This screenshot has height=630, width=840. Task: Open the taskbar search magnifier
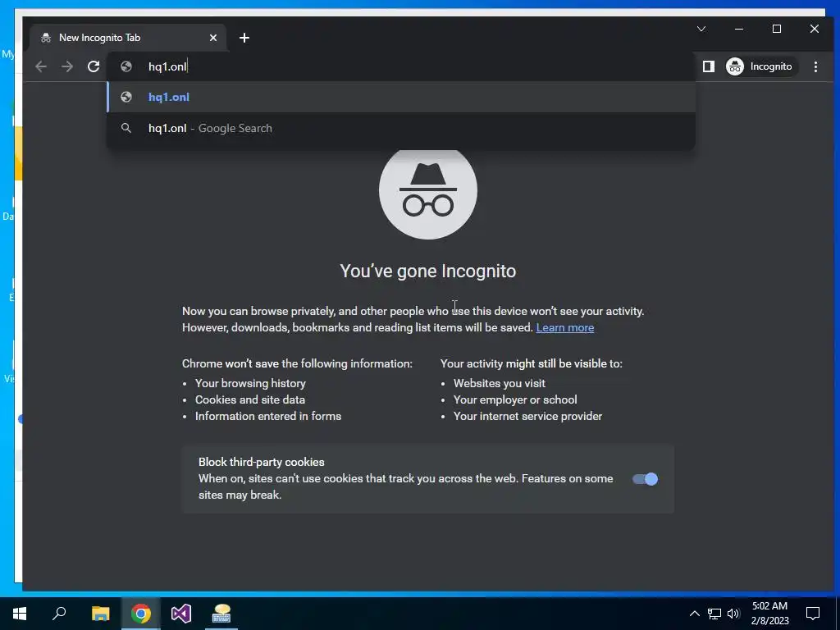click(x=59, y=614)
